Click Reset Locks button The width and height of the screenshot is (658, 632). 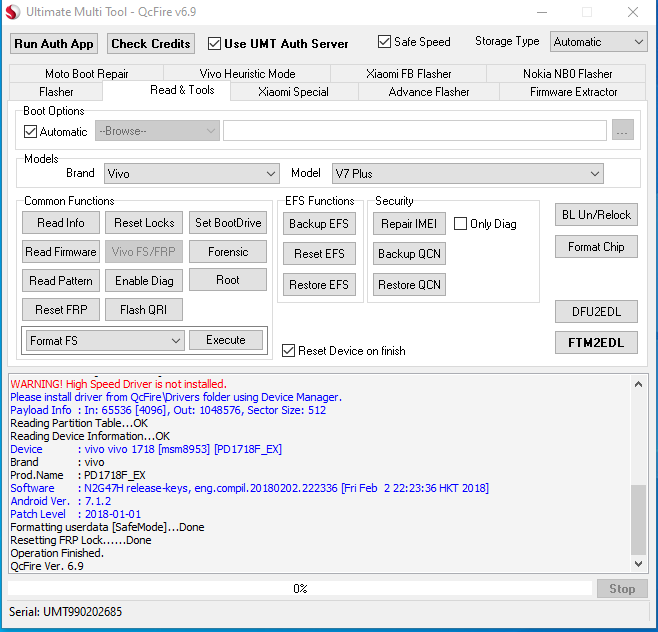[144, 222]
